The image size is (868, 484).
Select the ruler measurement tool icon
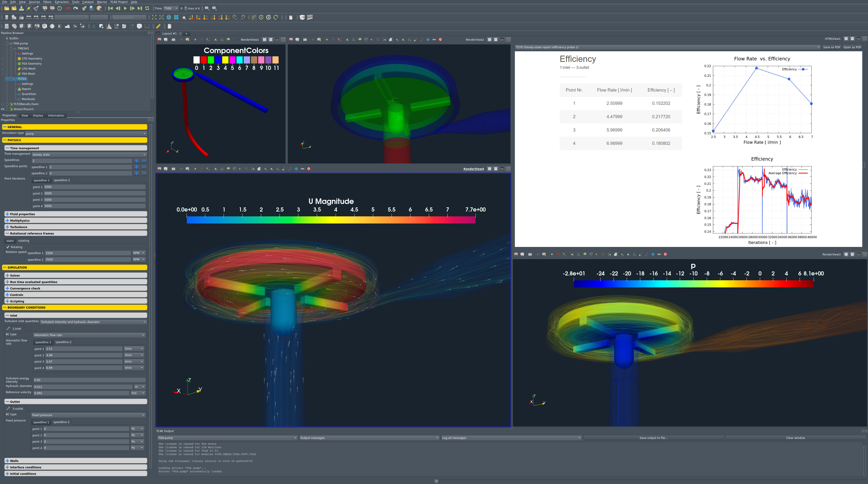(158, 26)
